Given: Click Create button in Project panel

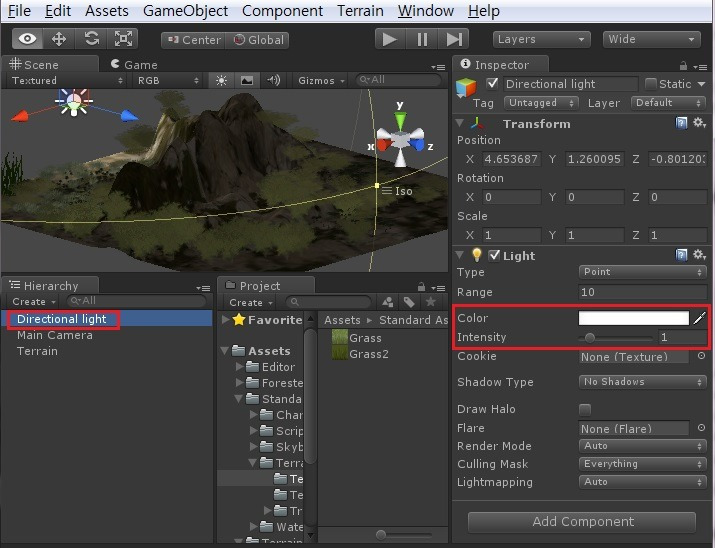Looking at the screenshot, I should pos(251,302).
